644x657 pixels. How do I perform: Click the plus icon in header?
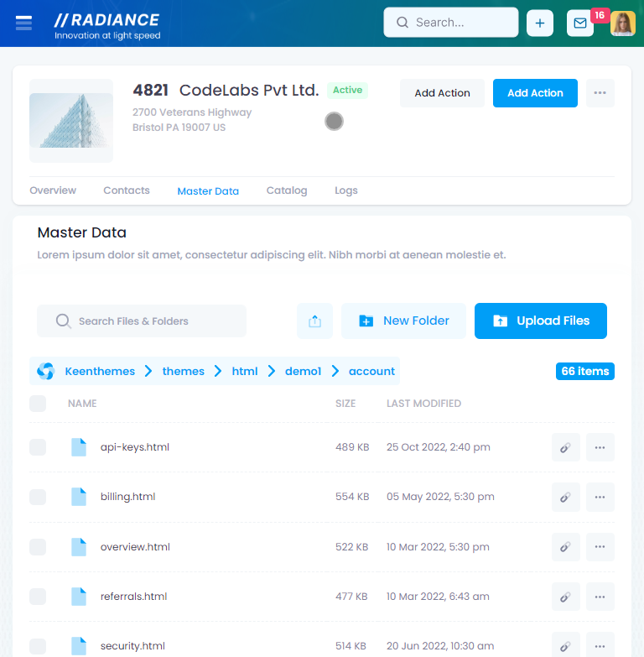click(x=539, y=23)
